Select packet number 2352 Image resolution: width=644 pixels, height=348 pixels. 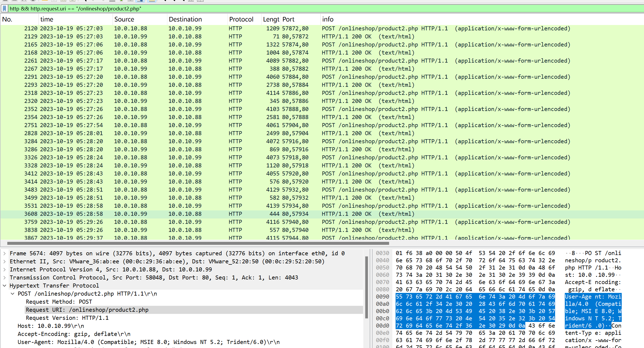coord(322,109)
